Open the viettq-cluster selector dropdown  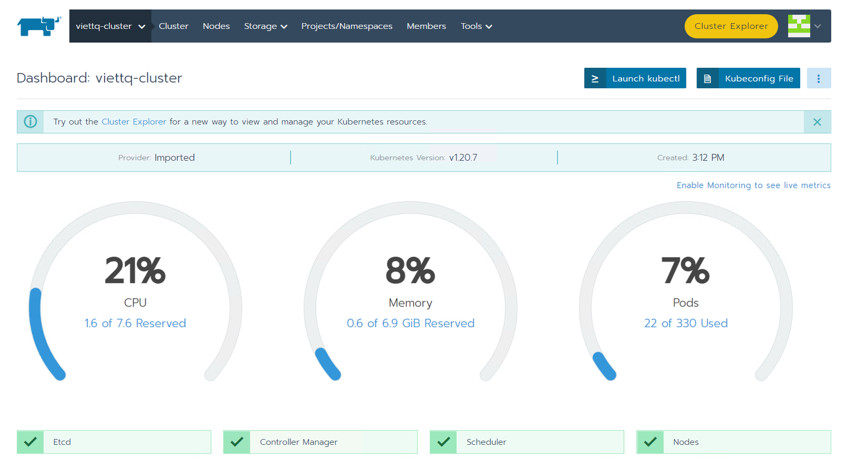(110, 26)
